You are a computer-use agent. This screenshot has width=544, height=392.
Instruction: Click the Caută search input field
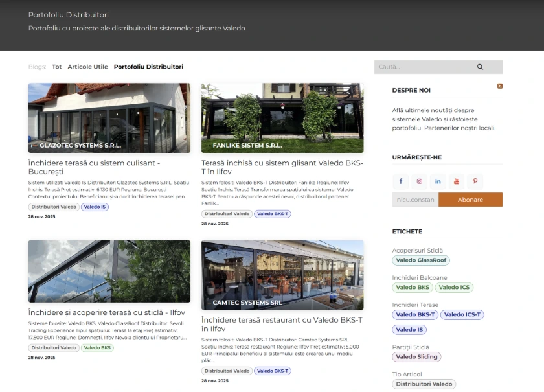click(x=421, y=67)
